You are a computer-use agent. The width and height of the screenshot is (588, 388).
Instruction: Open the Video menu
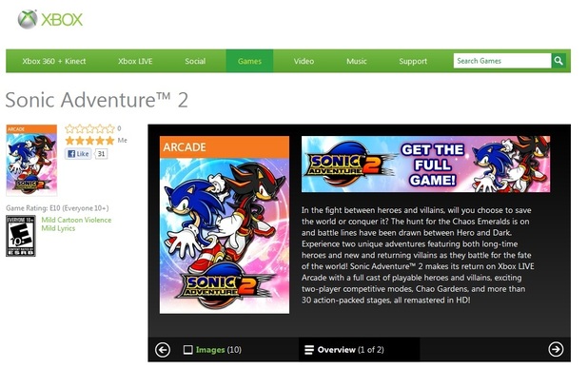(x=304, y=61)
